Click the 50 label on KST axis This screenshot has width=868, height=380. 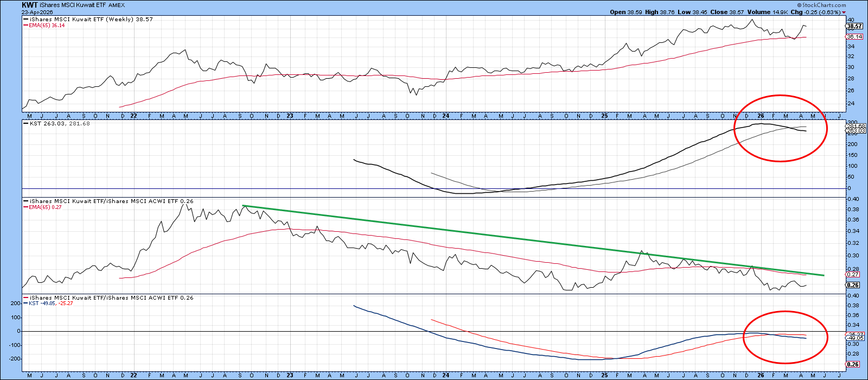(x=850, y=177)
